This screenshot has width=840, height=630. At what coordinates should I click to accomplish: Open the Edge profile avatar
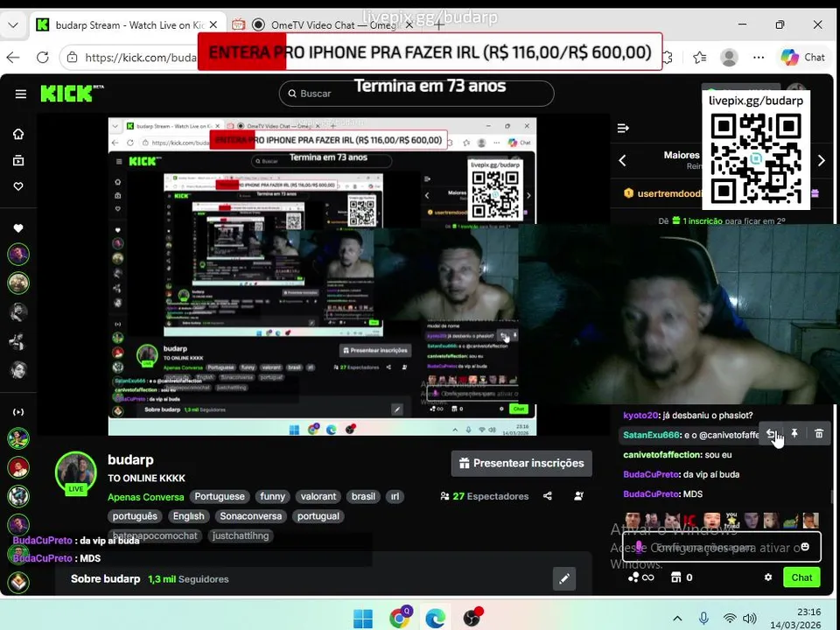(729, 58)
